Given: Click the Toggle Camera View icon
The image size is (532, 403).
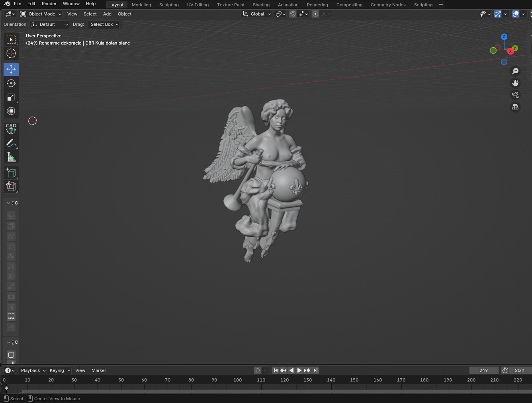Looking at the screenshot, I should pyautogui.click(x=515, y=95).
